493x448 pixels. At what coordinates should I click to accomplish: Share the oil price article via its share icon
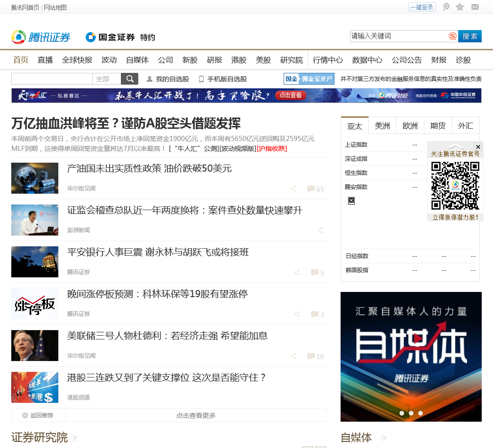tap(294, 189)
